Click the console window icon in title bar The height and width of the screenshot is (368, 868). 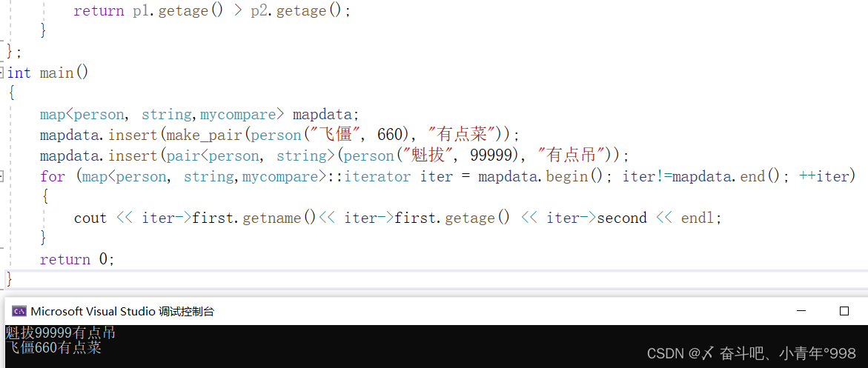pyautogui.click(x=19, y=312)
